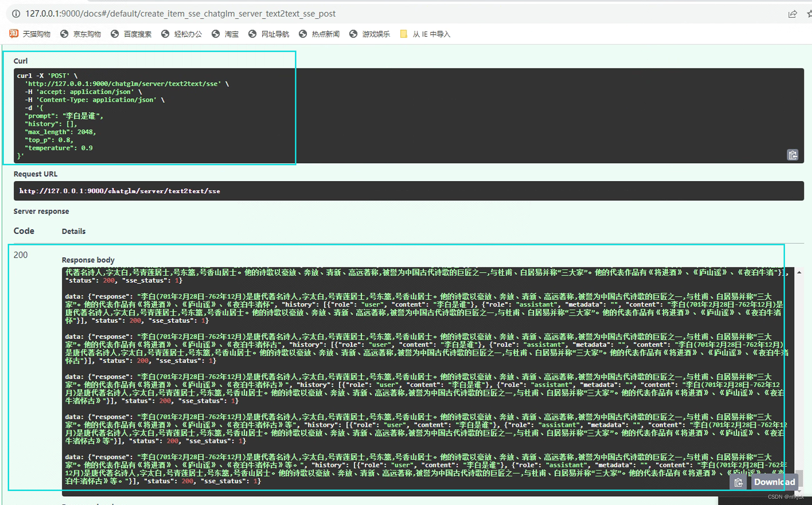Viewport: 812px width, 505px height.
Task: Click the Curl section heading
Action: click(x=20, y=61)
